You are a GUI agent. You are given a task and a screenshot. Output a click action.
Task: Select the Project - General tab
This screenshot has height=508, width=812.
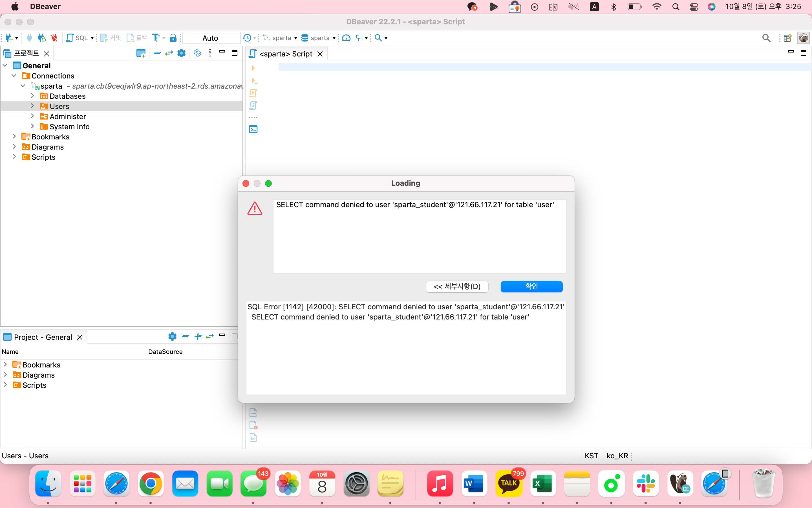tap(43, 337)
